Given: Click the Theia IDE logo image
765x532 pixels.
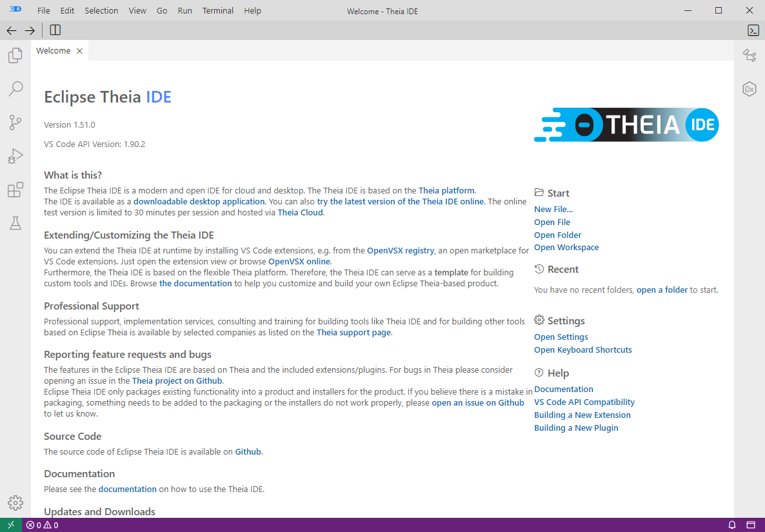Looking at the screenshot, I should click(x=626, y=125).
